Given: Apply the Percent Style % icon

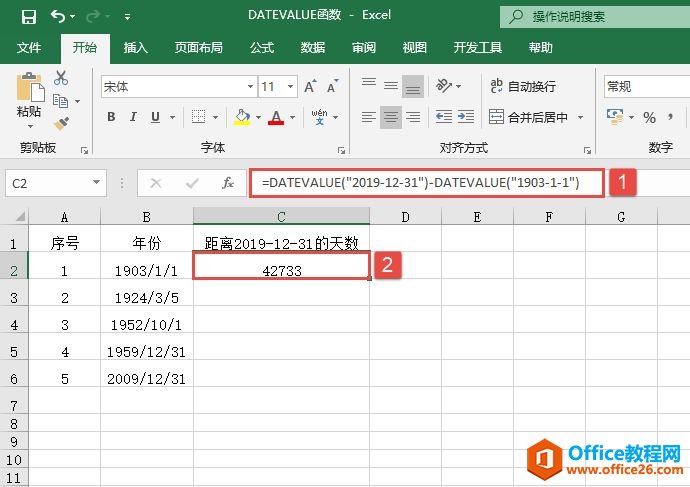Looking at the screenshot, I should (x=649, y=117).
